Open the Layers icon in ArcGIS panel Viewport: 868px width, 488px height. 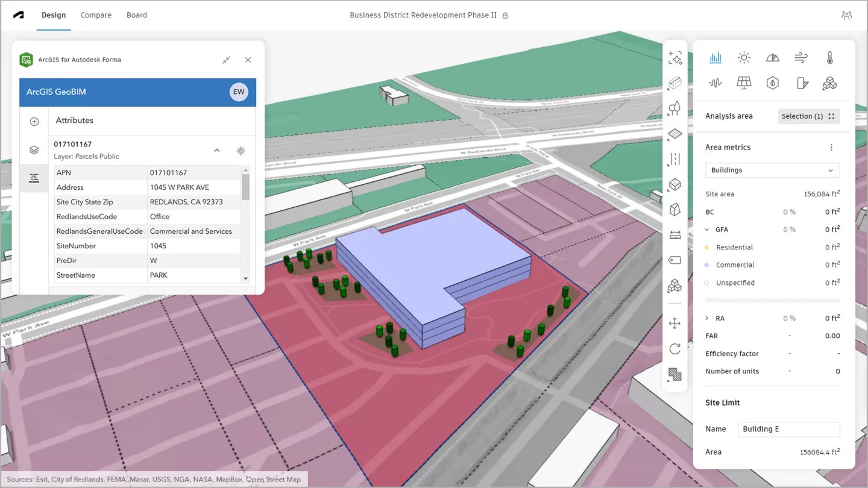[34, 150]
